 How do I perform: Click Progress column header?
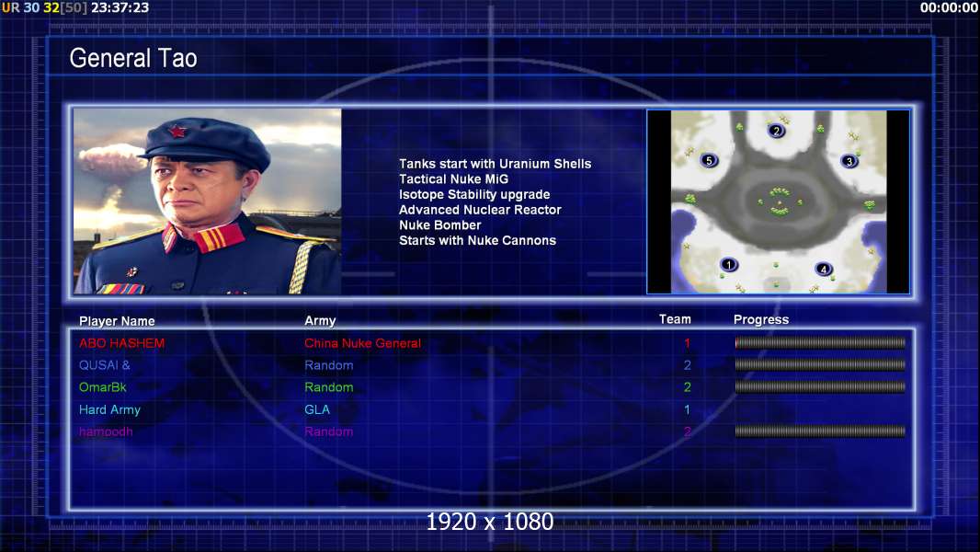coord(761,320)
